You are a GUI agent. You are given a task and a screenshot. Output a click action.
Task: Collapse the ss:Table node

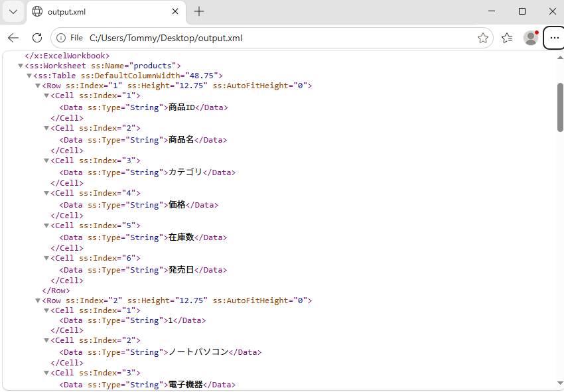coord(29,76)
